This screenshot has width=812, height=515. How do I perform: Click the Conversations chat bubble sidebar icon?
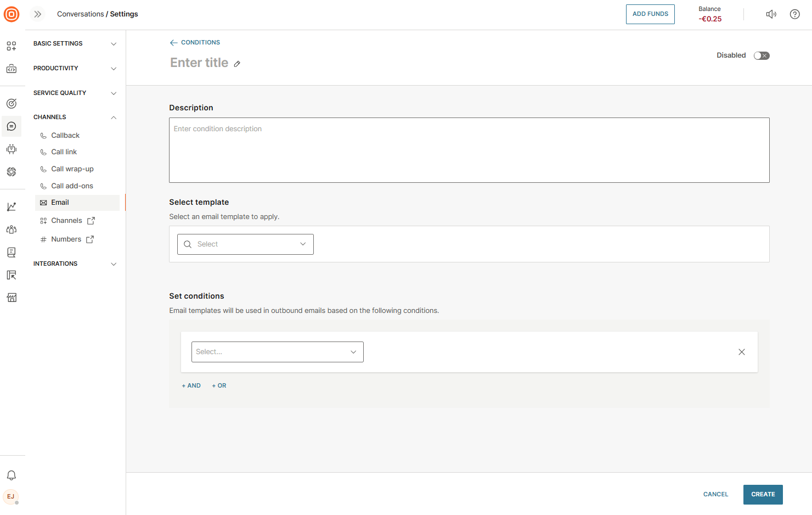tap(12, 126)
